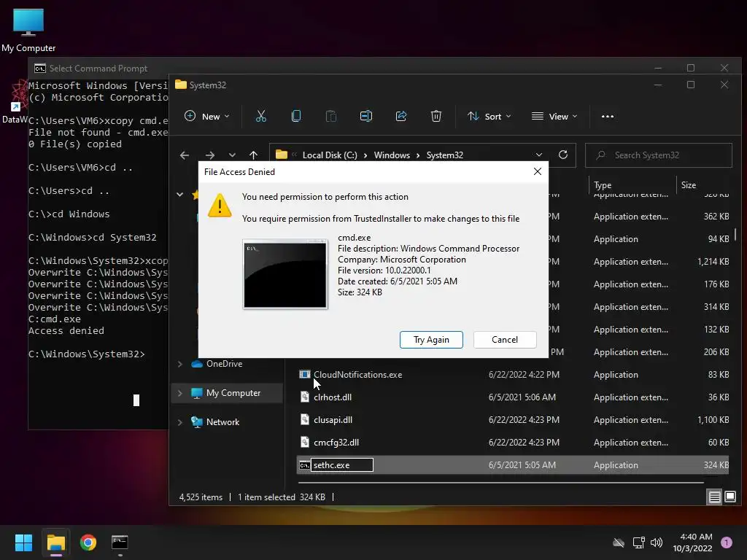747x560 pixels.
Task: Select Network in the navigation pane
Action: pos(222,422)
